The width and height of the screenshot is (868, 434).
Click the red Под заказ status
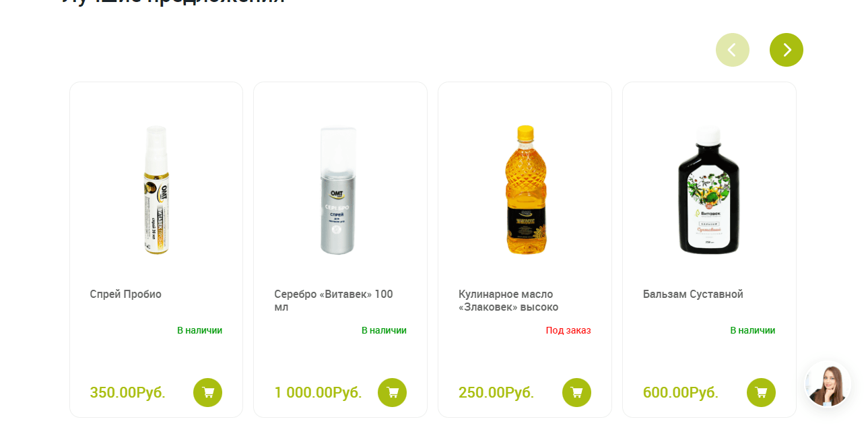(x=568, y=330)
